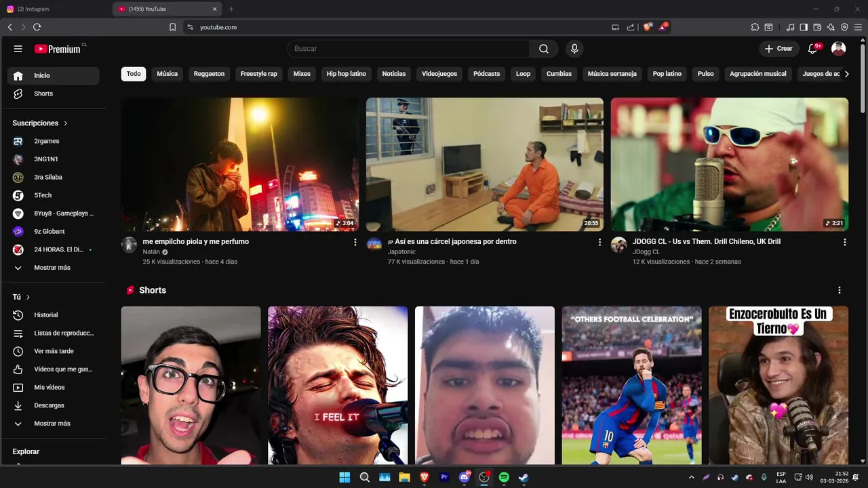Expand the Suscripciones section chevron
The height and width of the screenshot is (488, 868).
click(66, 123)
